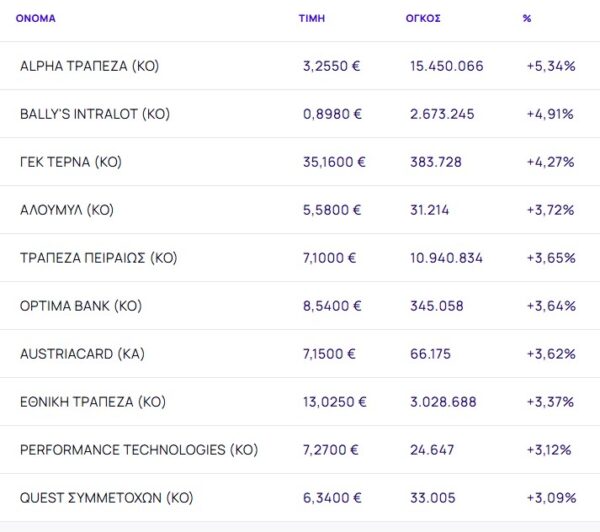
Task: Click the ΟΓΚΟΣ column header
Action: click(425, 18)
